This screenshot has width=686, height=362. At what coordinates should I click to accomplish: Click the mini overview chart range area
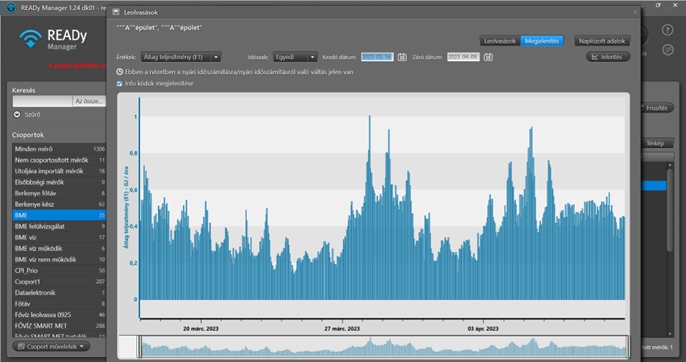click(x=384, y=347)
